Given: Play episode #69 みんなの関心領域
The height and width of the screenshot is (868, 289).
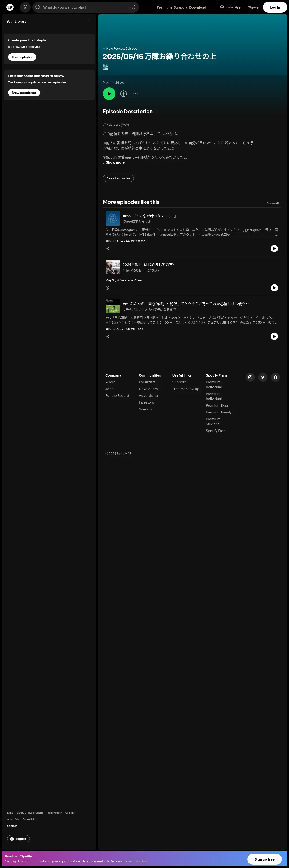Looking at the screenshot, I should click(x=274, y=336).
